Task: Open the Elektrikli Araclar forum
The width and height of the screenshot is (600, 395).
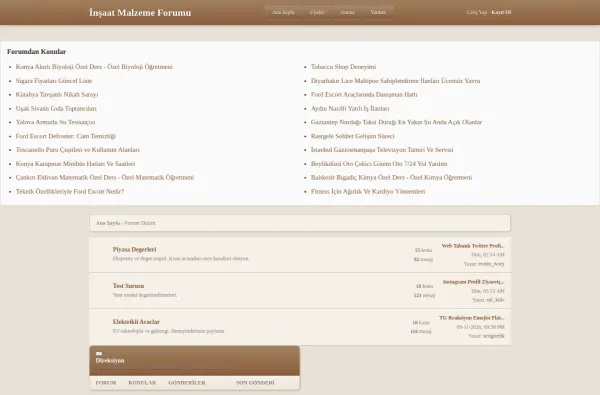Action: tap(136, 322)
